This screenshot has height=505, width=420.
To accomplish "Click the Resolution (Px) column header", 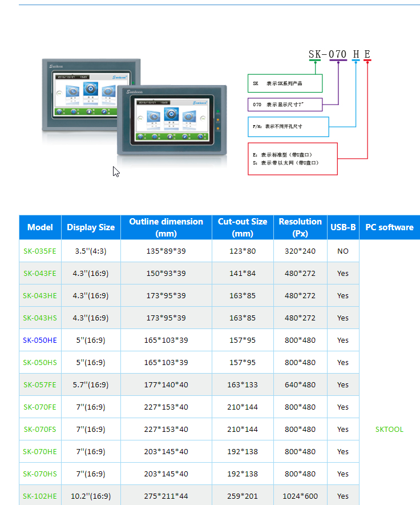I will [300, 227].
